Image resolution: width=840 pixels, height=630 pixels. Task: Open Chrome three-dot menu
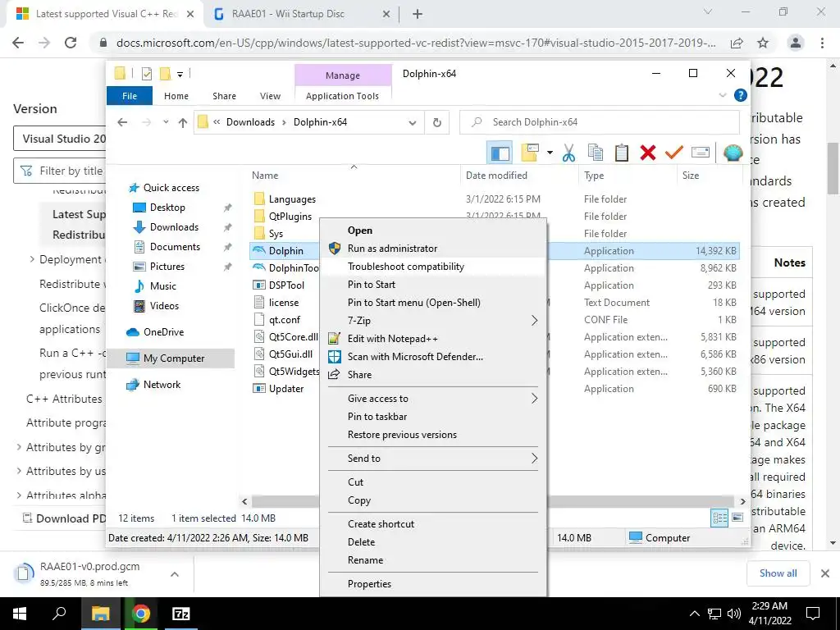tap(822, 43)
